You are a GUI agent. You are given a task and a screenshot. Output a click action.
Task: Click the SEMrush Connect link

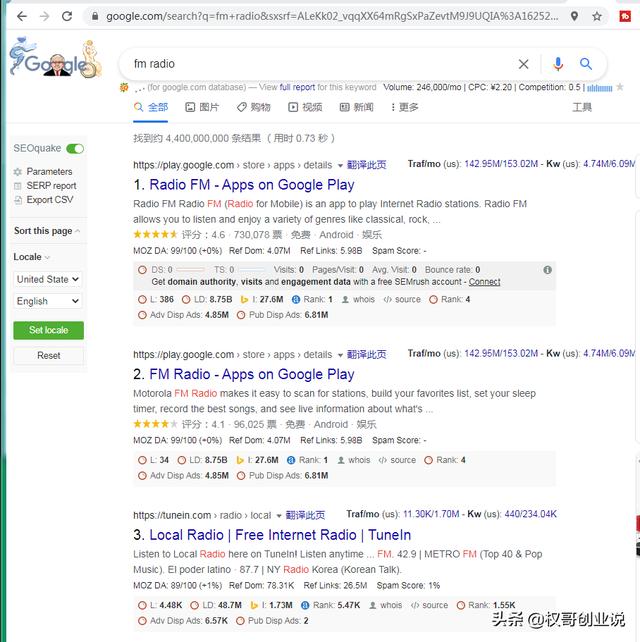[484, 282]
